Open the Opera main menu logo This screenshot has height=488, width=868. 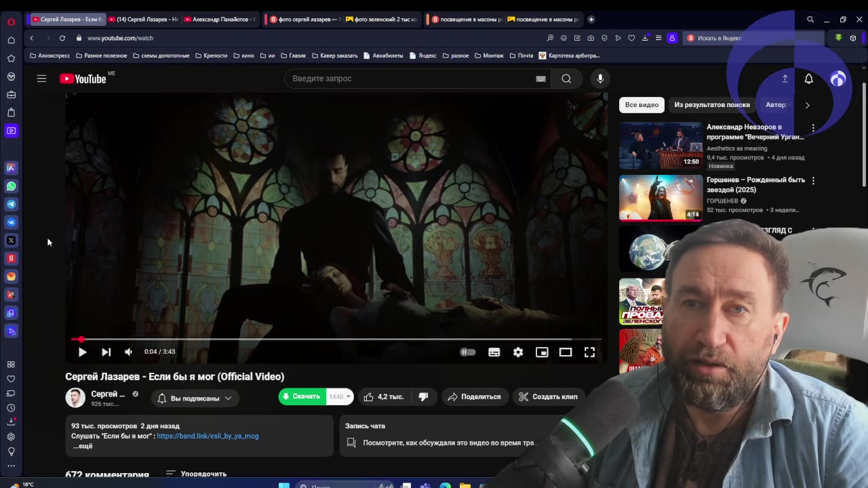coord(11,22)
